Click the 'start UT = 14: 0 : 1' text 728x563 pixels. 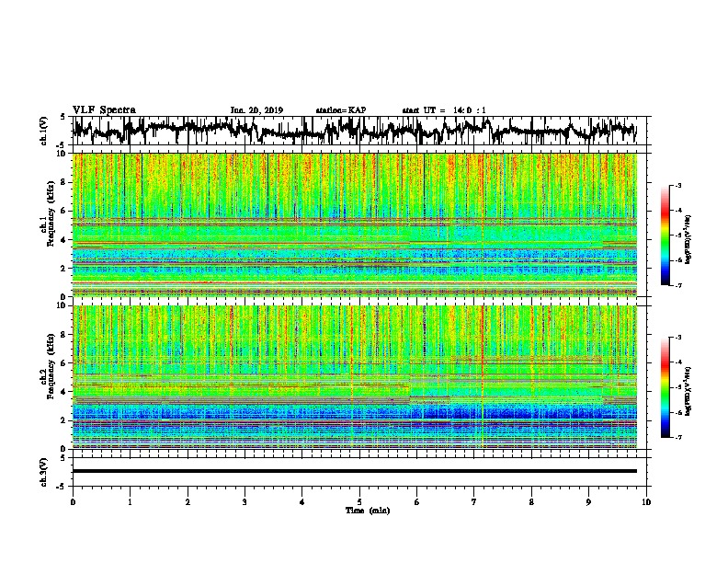(444, 110)
